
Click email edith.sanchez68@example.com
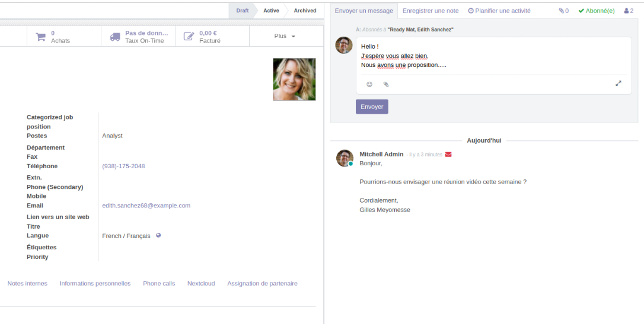(146, 206)
